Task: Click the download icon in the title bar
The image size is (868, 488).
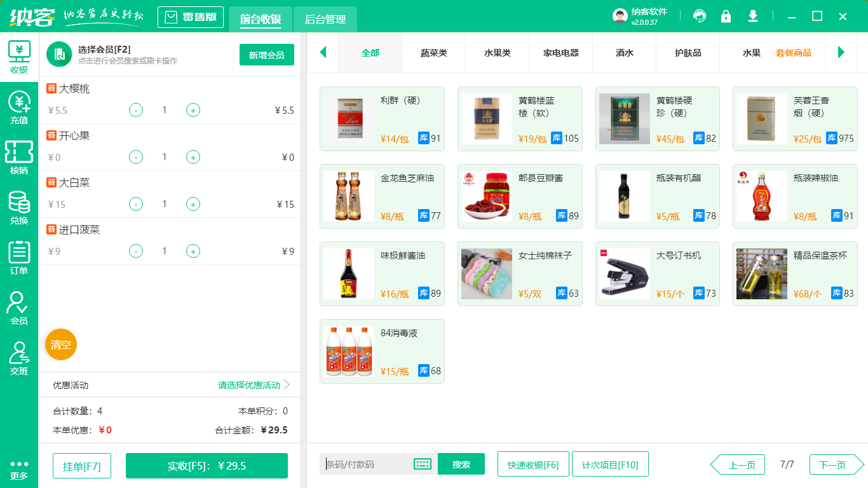Action: pos(752,16)
